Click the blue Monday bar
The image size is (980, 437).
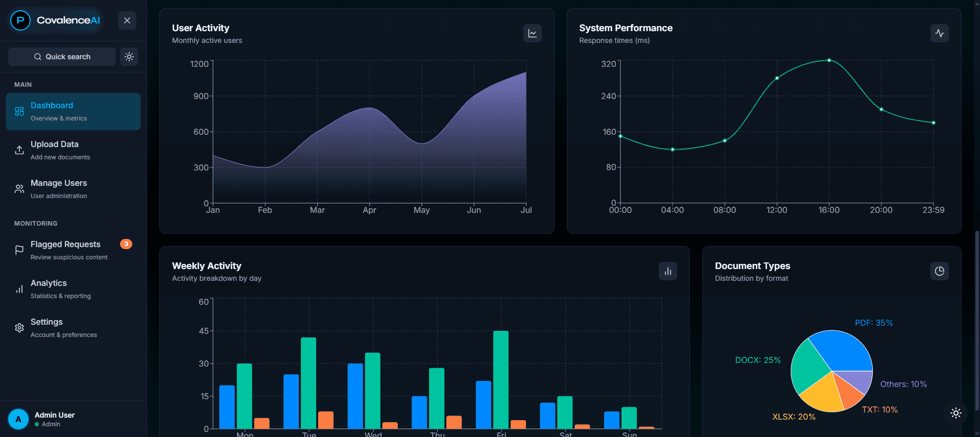[x=227, y=407]
